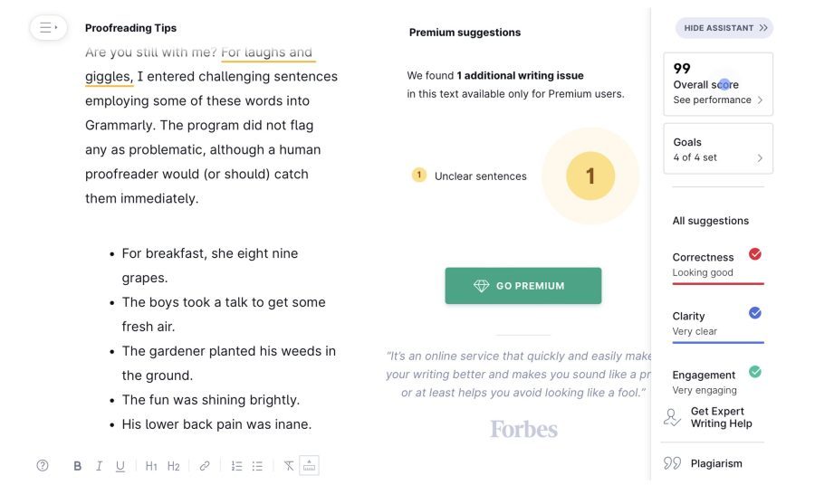The height and width of the screenshot is (504, 815).
Task: Apply Underline formatting icon
Action: (120, 466)
